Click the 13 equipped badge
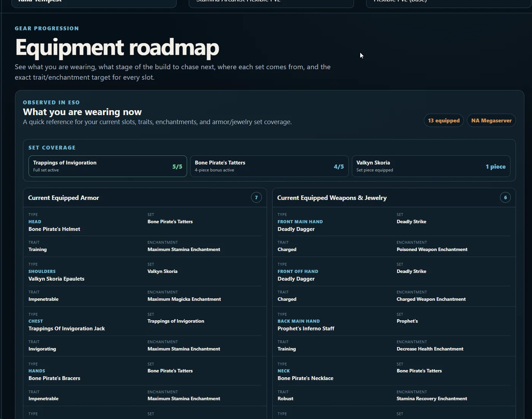Screen dimensions: 532x419 pos(443,120)
